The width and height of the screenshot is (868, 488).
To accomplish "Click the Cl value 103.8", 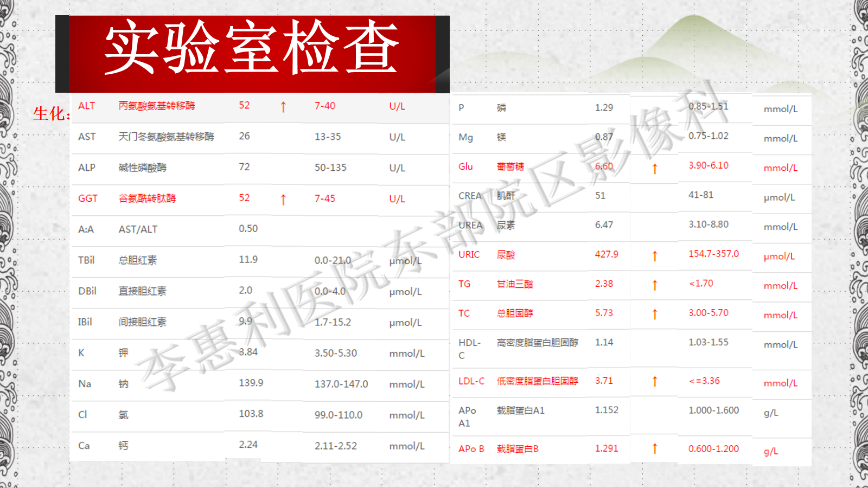I will [x=251, y=414].
